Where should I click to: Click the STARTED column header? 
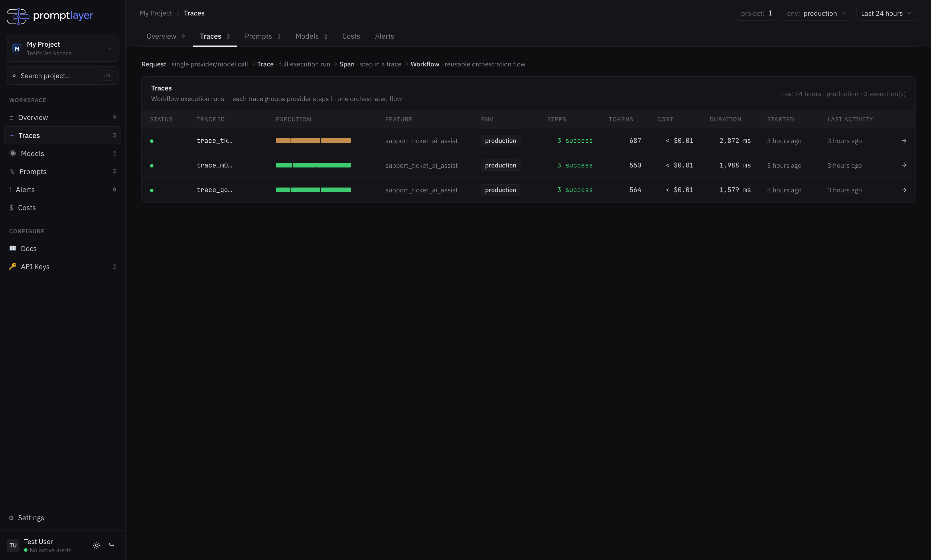(x=780, y=119)
